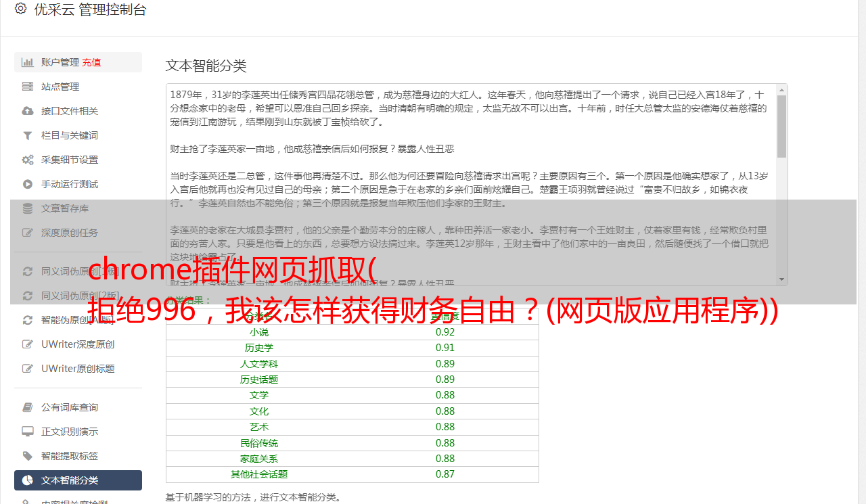Image resolution: width=866 pixels, height=504 pixels.
Task: Click the server icon for 站点管理
Action: pyautogui.click(x=28, y=87)
